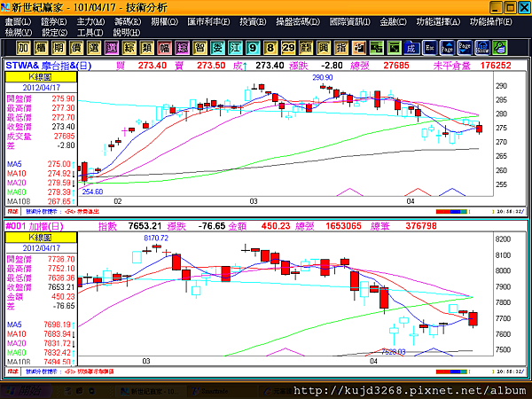This screenshot has width=532, height=399.
Task: Click the K線圖 button in STWA& panel
Action: pyautogui.click(x=41, y=77)
